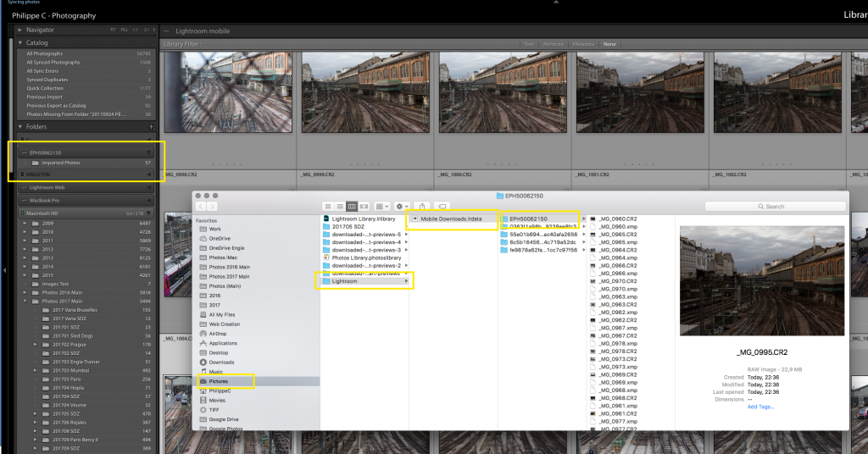Image resolution: width=868 pixels, height=454 pixels.
Task: Click the Finder share button
Action: pos(422,207)
